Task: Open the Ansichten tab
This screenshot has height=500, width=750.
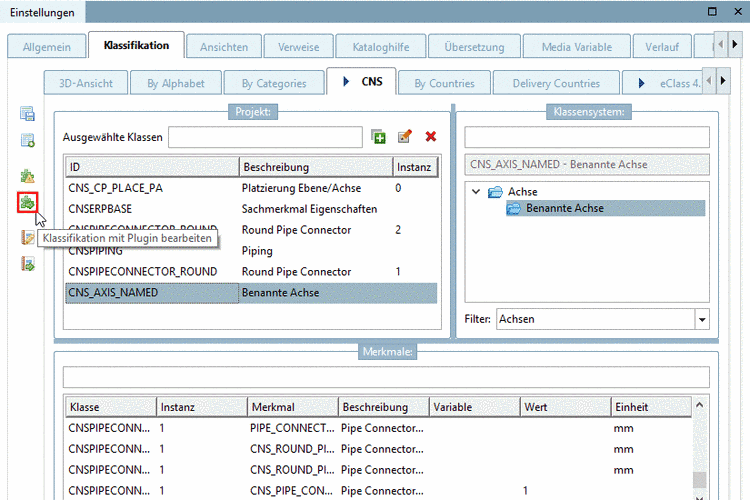Action: [224, 47]
